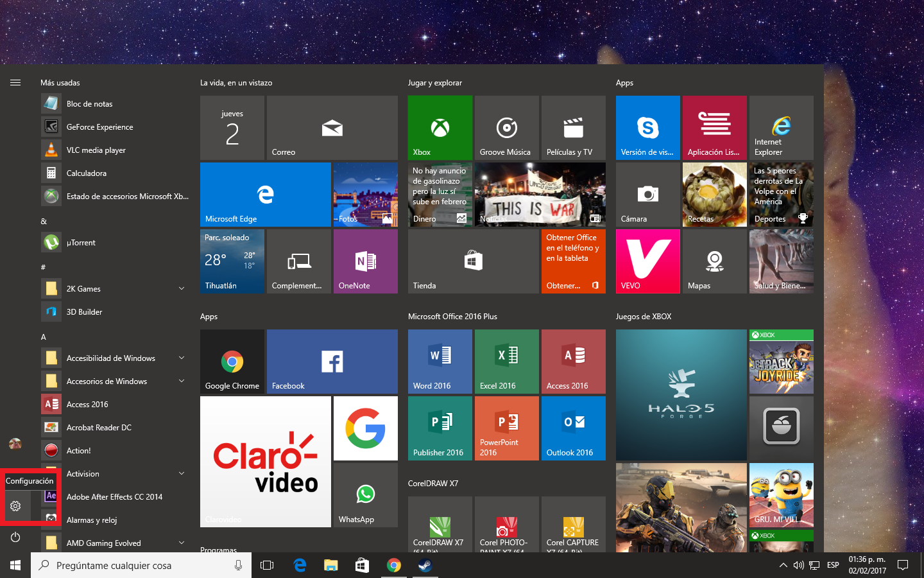The image size is (924, 578).
Task: Launch Excel 2016 tile
Action: tap(507, 362)
